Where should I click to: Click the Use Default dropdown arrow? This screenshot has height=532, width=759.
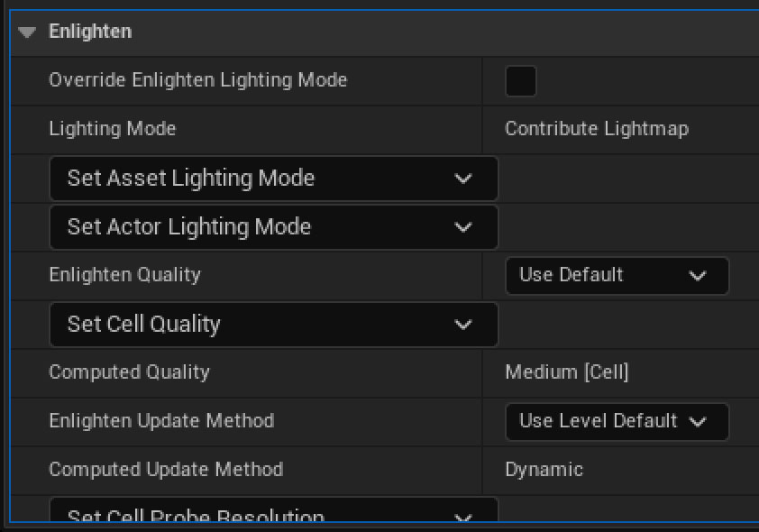click(x=698, y=276)
